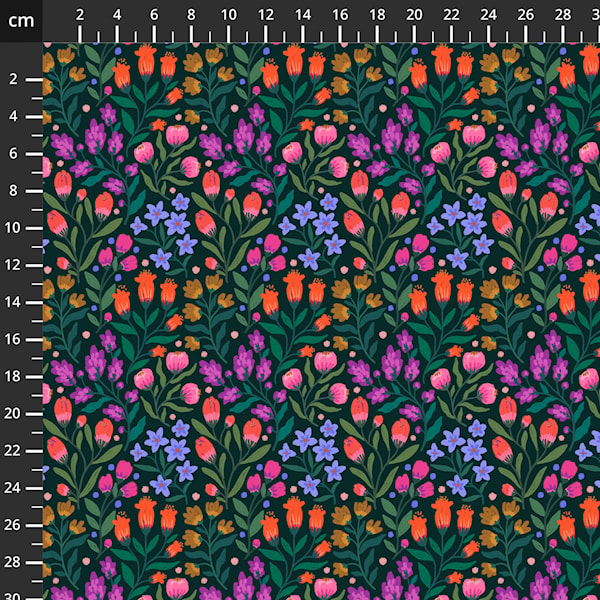
Task: Click the 18 mark on the horizontal ruler
Action: coord(377,15)
